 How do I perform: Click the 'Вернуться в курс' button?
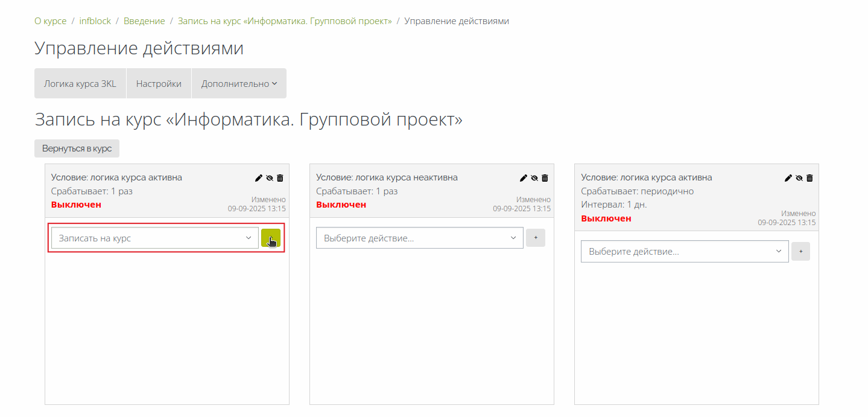pos(77,148)
